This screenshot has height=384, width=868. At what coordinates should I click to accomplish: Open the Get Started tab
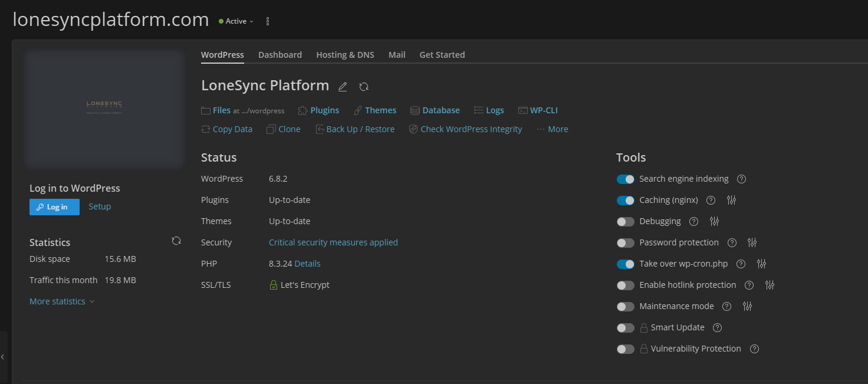pos(442,54)
